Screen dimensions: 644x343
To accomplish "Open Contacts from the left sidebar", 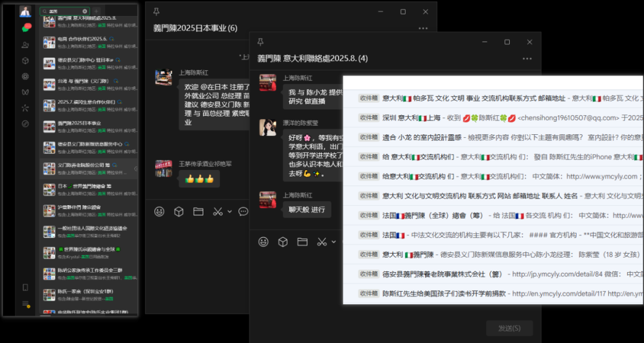I will [25, 45].
